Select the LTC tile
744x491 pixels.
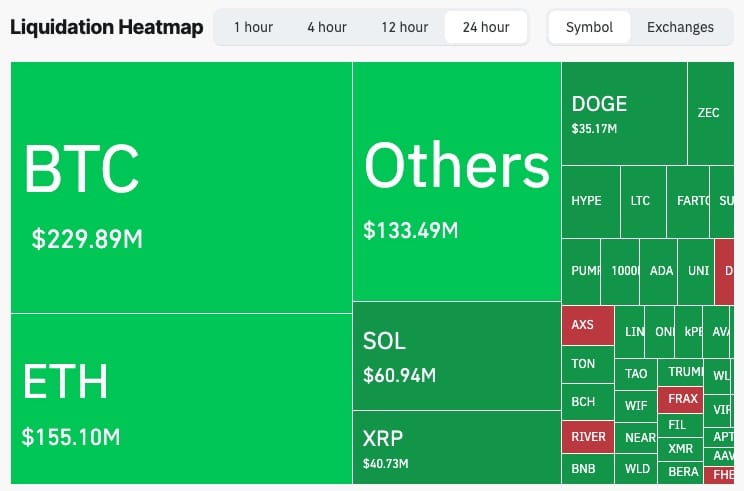click(x=641, y=201)
